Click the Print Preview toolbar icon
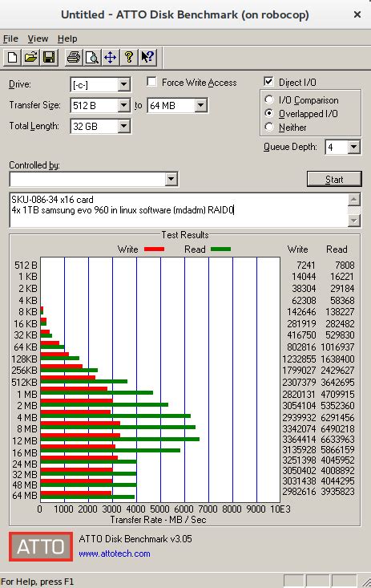 coord(92,58)
